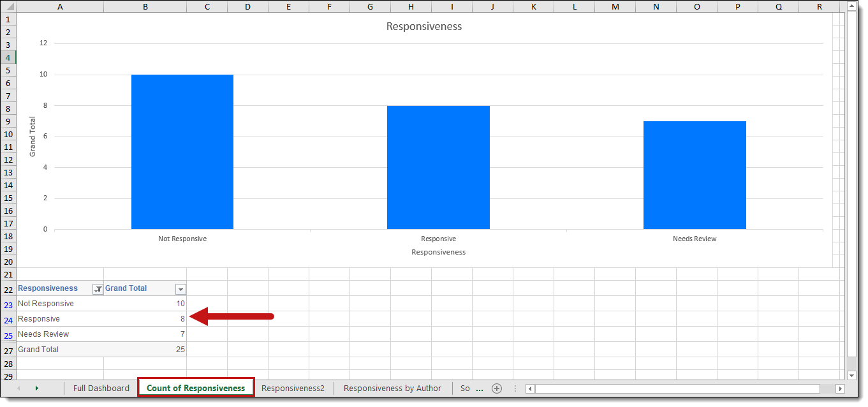Image resolution: width=868 pixels, height=407 pixels.
Task: Click the previous sheet navigation arrow
Action: coord(18,389)
